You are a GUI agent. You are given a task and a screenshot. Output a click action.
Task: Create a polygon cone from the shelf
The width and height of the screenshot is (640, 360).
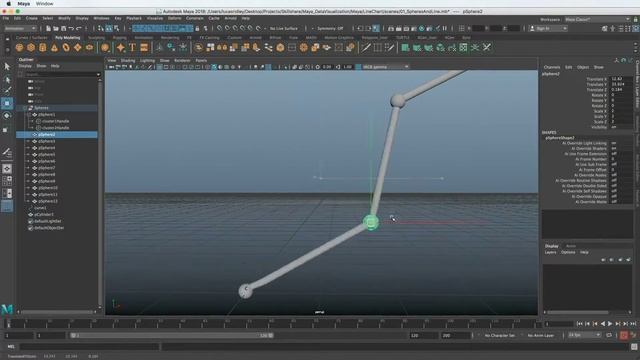point(54,48)
